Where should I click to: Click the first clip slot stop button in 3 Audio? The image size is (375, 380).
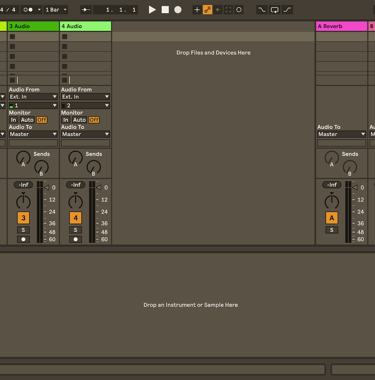tap(12, 36)
